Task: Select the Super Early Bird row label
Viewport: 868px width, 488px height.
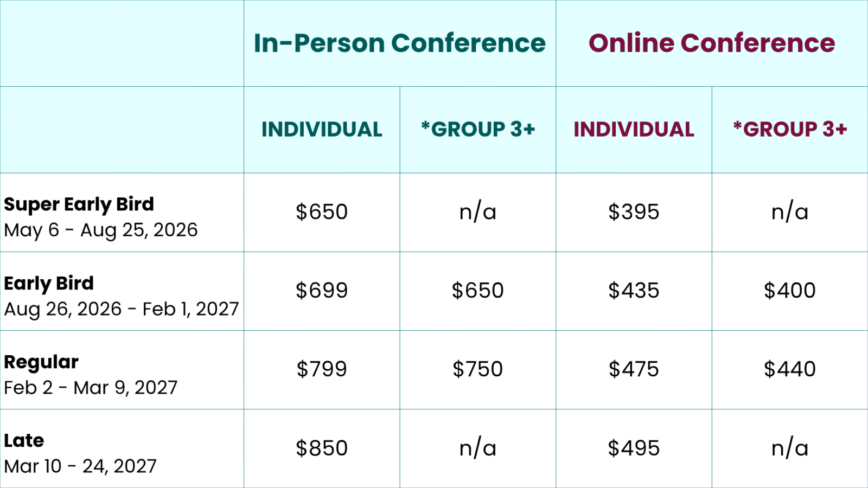Action: [79, 204]
